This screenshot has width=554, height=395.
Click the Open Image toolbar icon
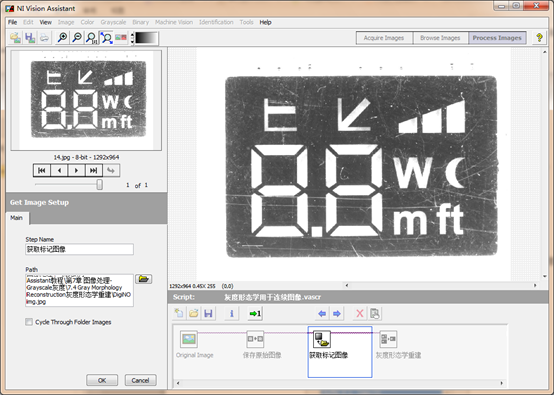point(15,37)
